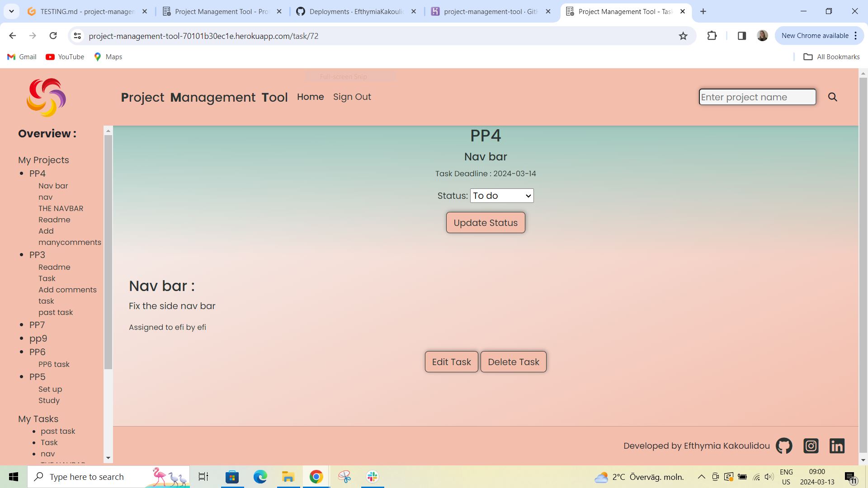The width and height of the screenshot is (868, 488).
Task: Select Home in the navigation bar
Action: tap(310, 97)
